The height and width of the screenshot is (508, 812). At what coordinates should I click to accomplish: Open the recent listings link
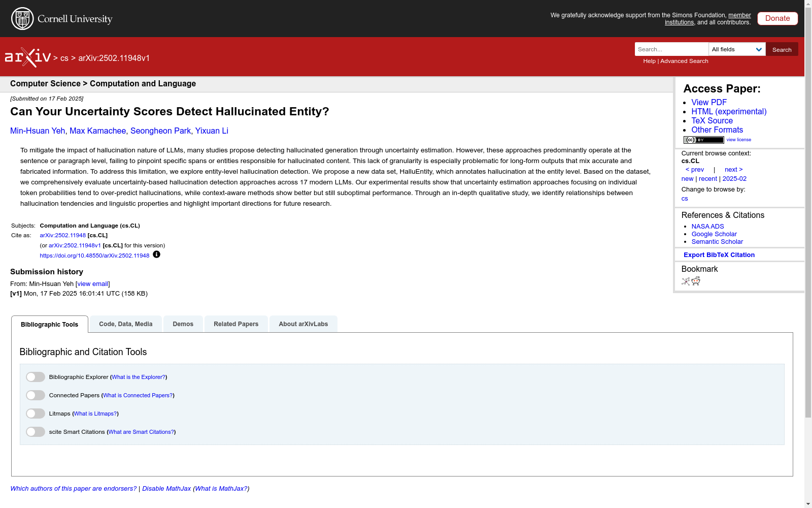[708, 179]
